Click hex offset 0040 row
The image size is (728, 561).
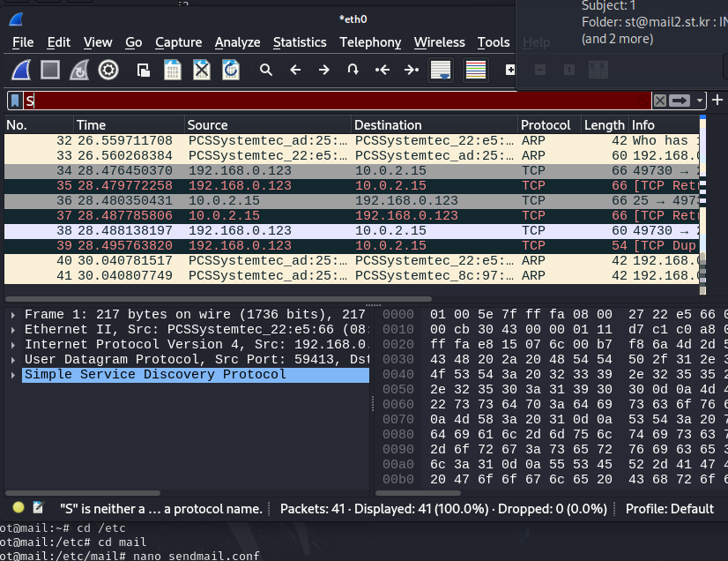tap(397, 375)
